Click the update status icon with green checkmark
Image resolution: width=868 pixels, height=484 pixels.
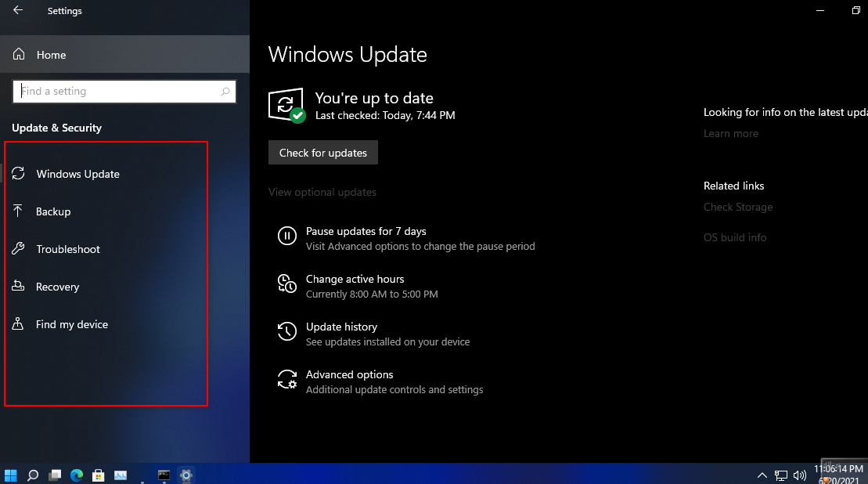[x=286, y=105]
